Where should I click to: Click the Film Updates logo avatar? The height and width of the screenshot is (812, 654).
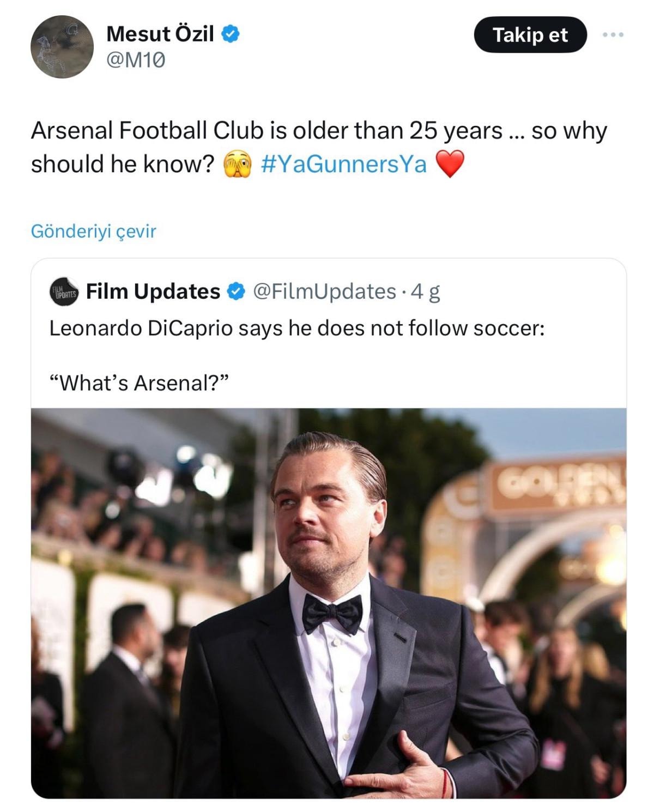point(64,292)
